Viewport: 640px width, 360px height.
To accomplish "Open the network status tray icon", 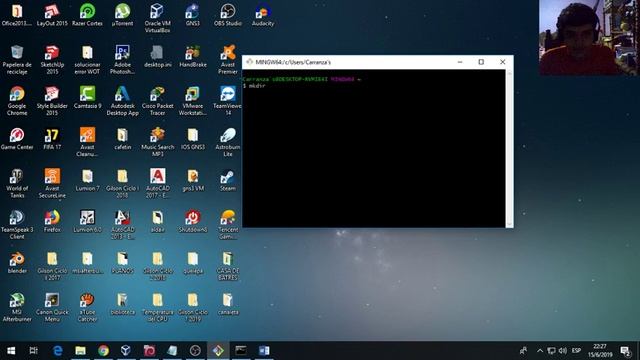I will point(551,351).
